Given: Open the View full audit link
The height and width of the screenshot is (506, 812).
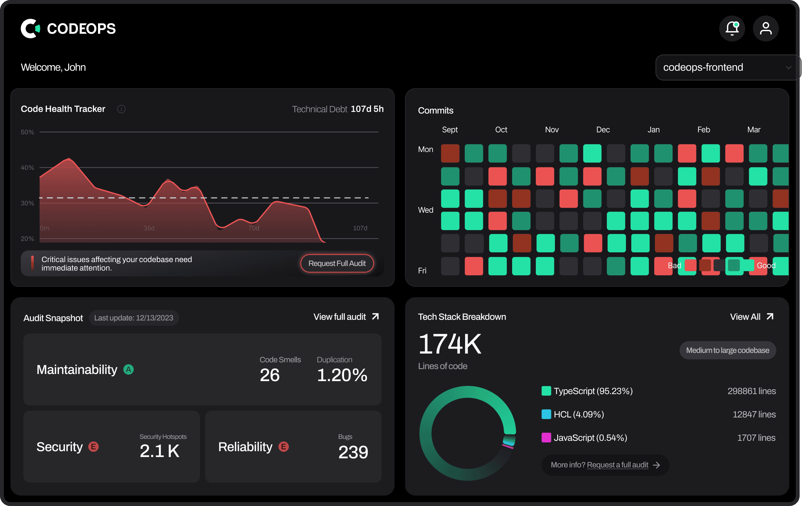Looking at the screenshot, I should click(x=339, y=317).
